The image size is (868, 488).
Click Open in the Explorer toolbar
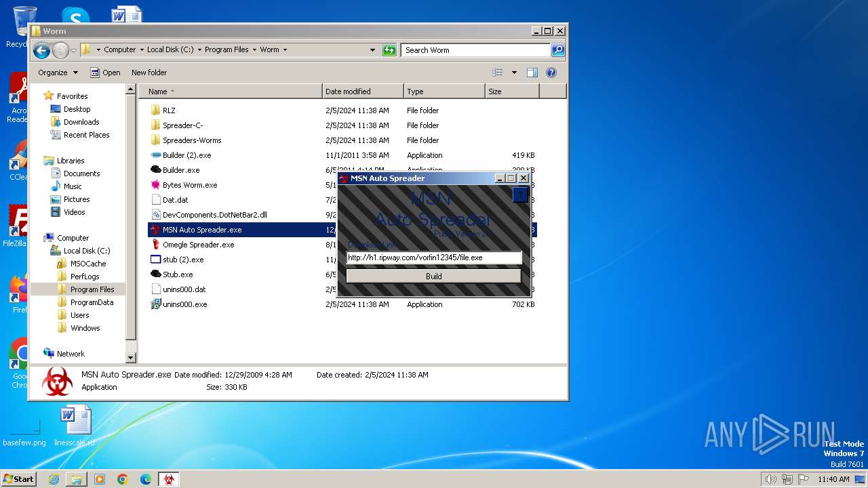pyautogui.click(x=105, y=73)
